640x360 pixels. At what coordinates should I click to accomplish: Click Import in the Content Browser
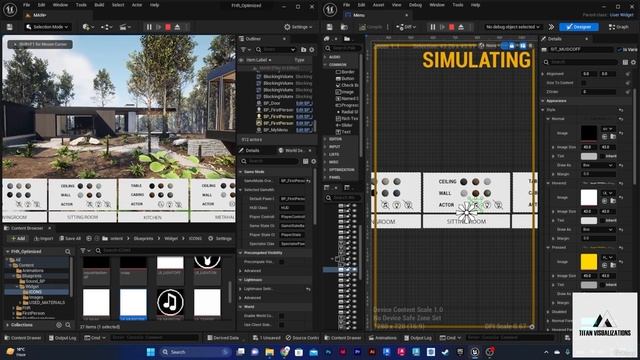tap(44, 238)
